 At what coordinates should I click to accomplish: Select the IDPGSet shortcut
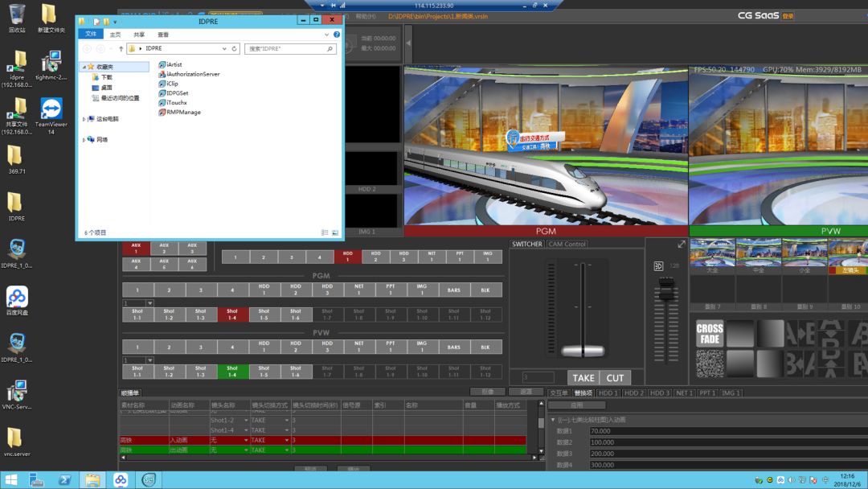174,93
